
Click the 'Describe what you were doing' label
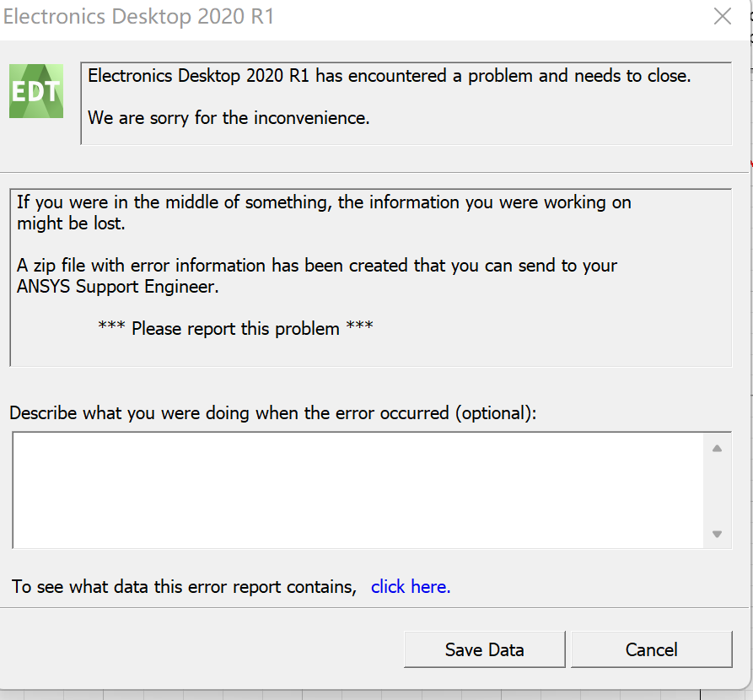272,413
